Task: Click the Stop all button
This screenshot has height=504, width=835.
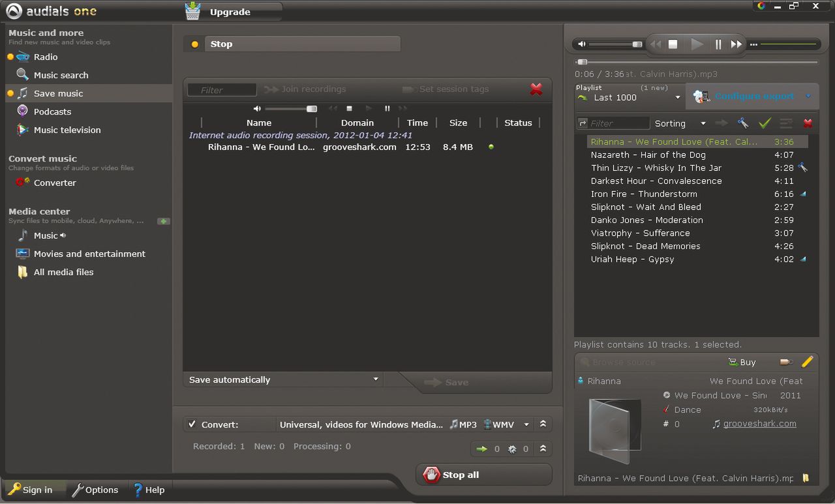Action: coord(483,475)
